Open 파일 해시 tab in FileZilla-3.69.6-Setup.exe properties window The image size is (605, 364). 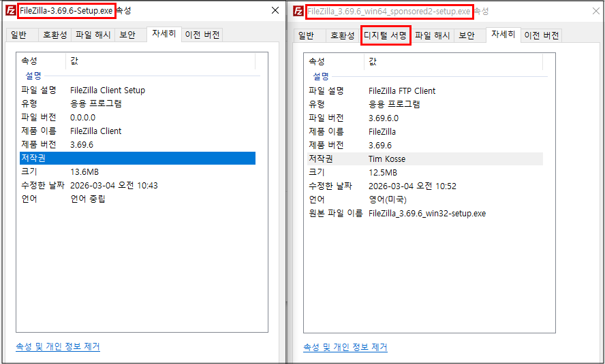[x=93, y=35]
